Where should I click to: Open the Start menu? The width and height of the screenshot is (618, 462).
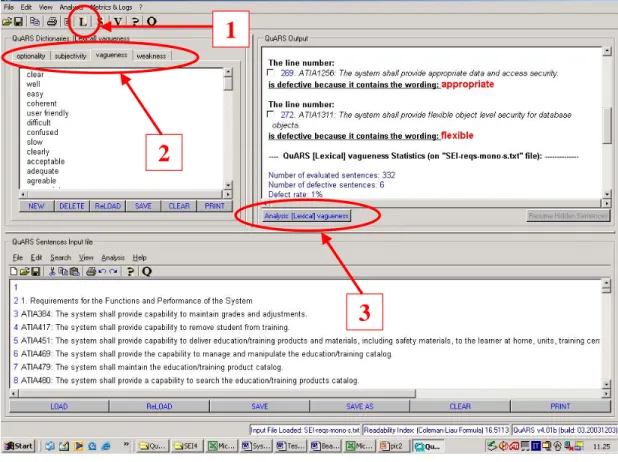(19, 446)
